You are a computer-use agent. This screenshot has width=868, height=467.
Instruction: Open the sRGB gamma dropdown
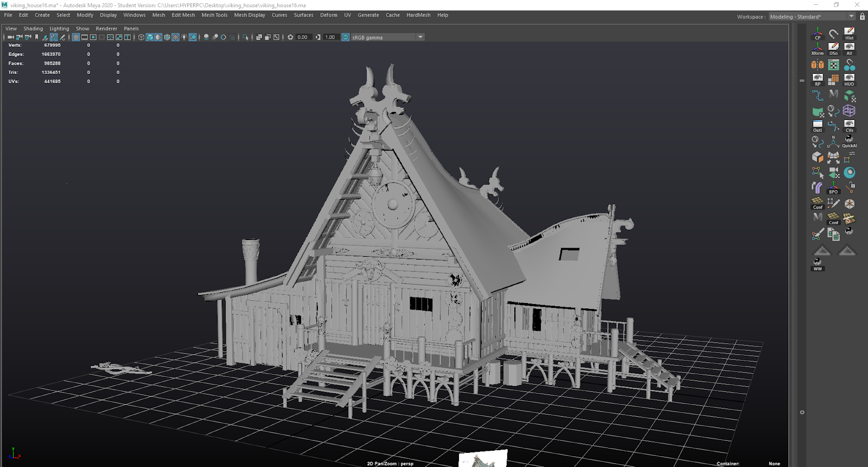click(420, 37)
